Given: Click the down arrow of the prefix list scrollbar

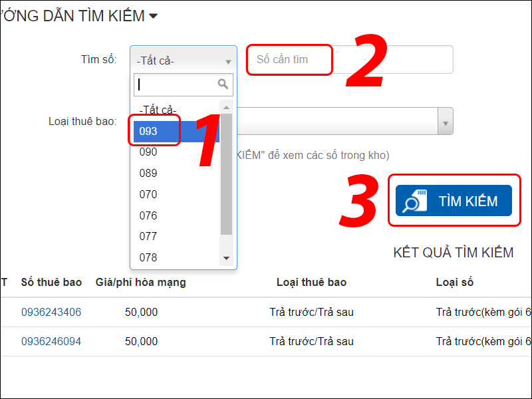Looking at the screenshot, I should pyautogui.click(x=226, y=258).
